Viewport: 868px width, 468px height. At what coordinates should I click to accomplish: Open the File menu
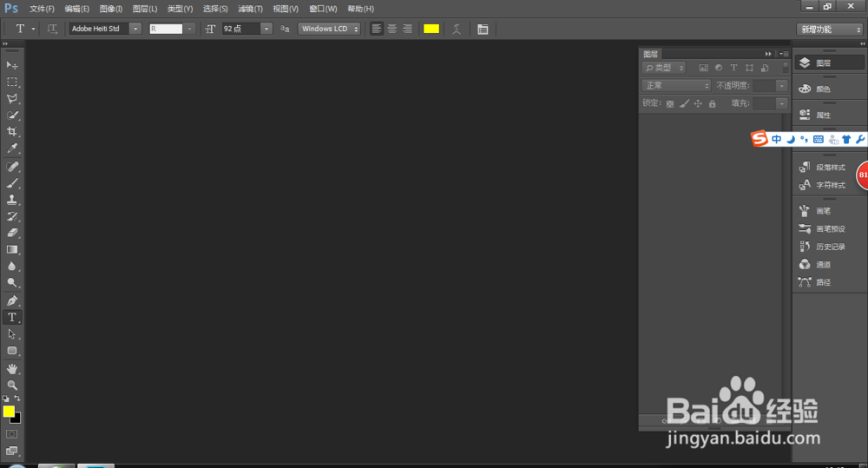[x=42, y=9]
